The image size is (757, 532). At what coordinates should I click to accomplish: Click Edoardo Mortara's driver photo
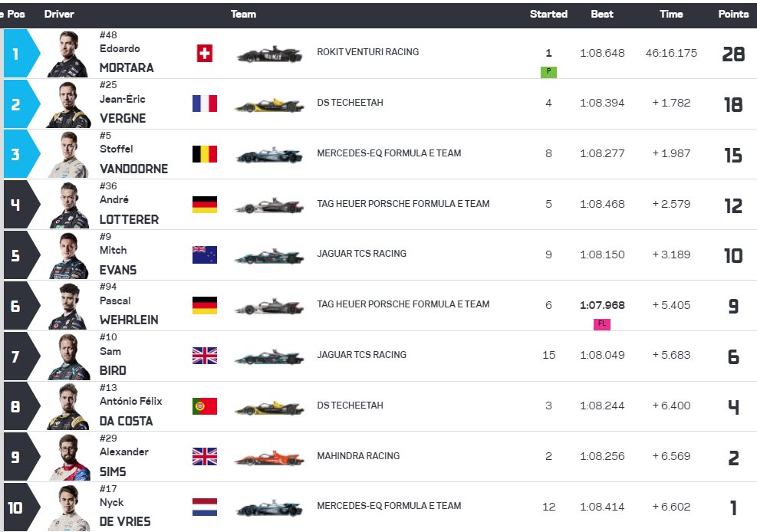68,54
